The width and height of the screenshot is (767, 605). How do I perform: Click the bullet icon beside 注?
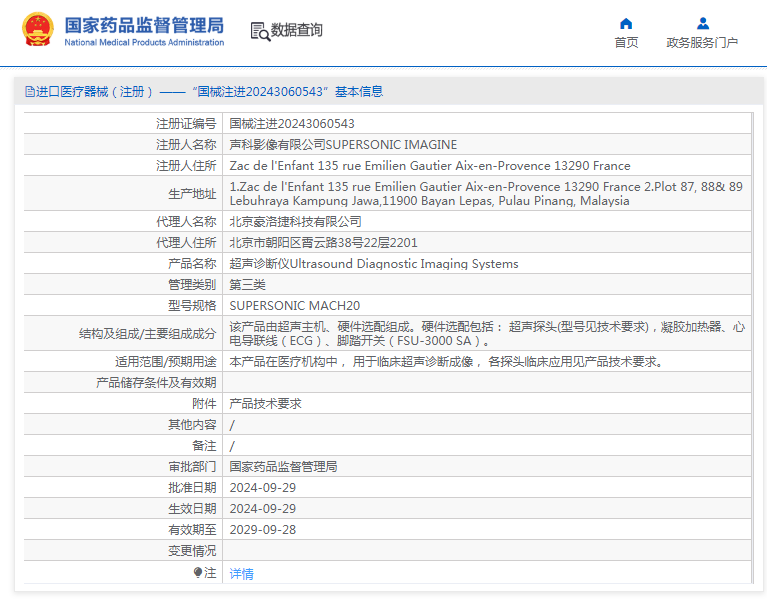pos(198,573)
